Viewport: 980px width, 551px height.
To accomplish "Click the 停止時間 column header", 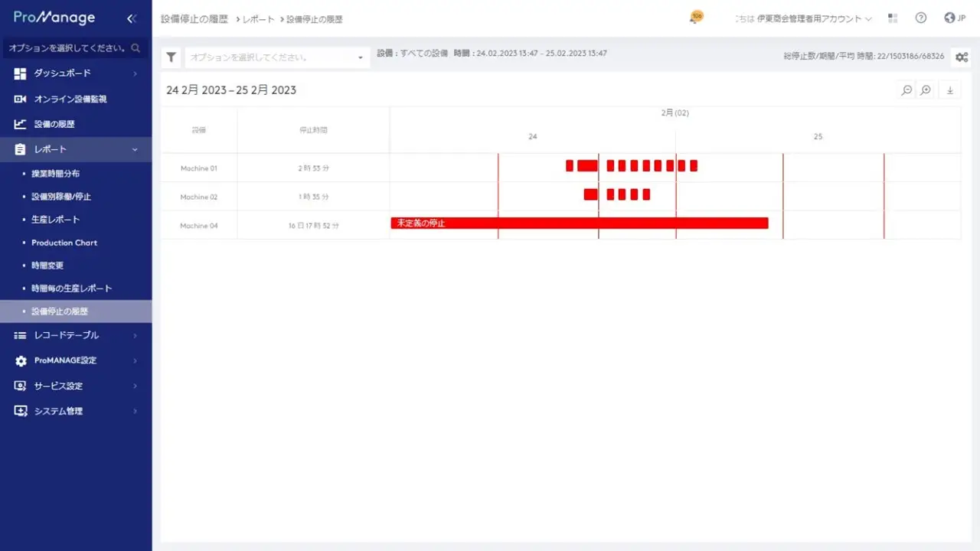I will click(314, 130).
